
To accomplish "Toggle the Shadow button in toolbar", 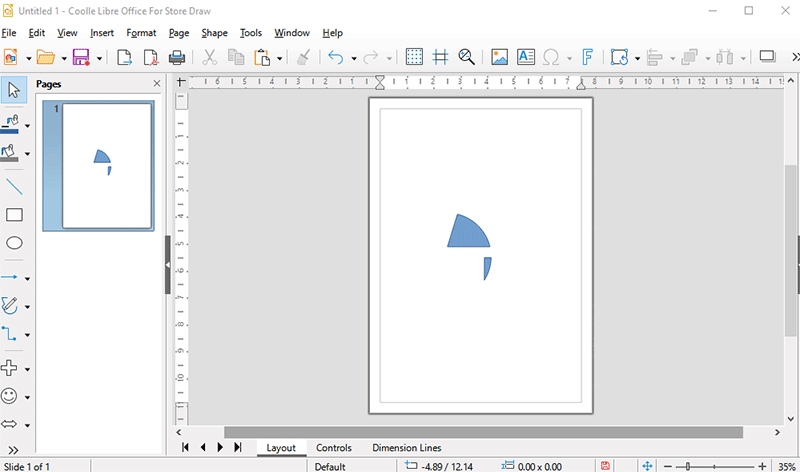I will 767,57.
